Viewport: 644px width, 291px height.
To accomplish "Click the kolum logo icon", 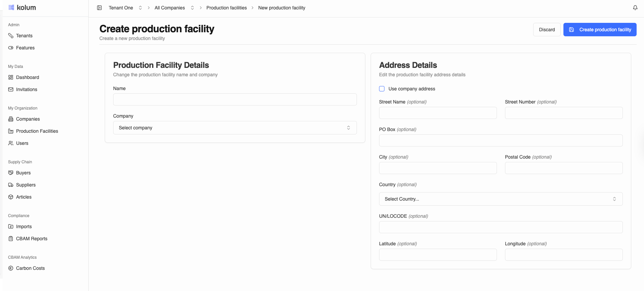I will [11, 7].
